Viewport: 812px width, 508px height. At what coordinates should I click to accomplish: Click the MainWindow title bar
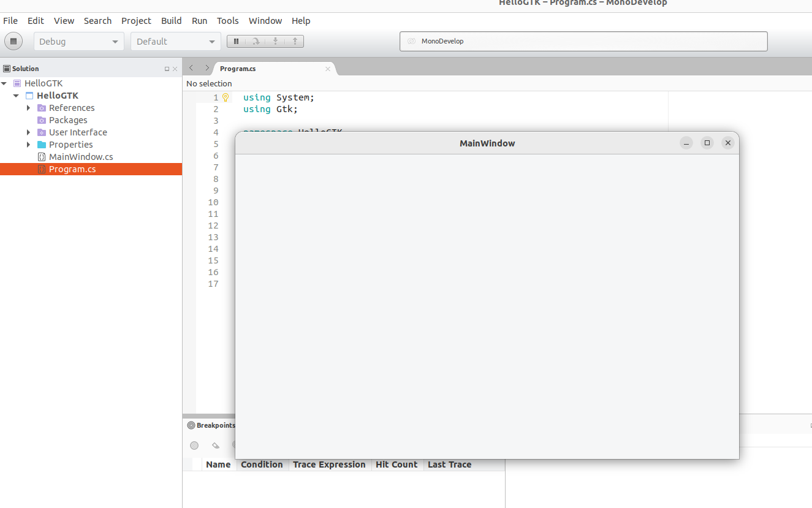487,143
